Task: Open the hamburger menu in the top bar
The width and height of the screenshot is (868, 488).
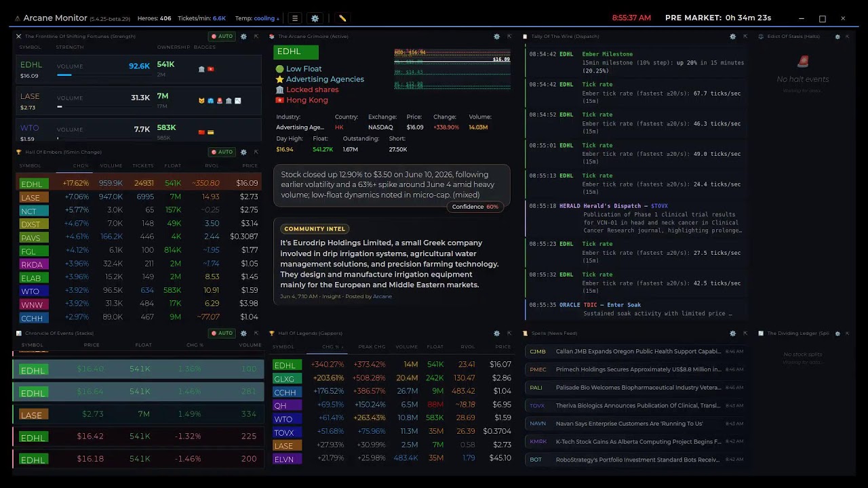Action: pyautogui.click(x=294, y=18)
